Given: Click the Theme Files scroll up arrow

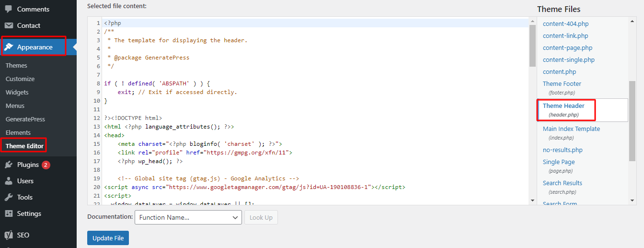Looking at the screenshot, I should pyautogui.click(x=632, y=20).
